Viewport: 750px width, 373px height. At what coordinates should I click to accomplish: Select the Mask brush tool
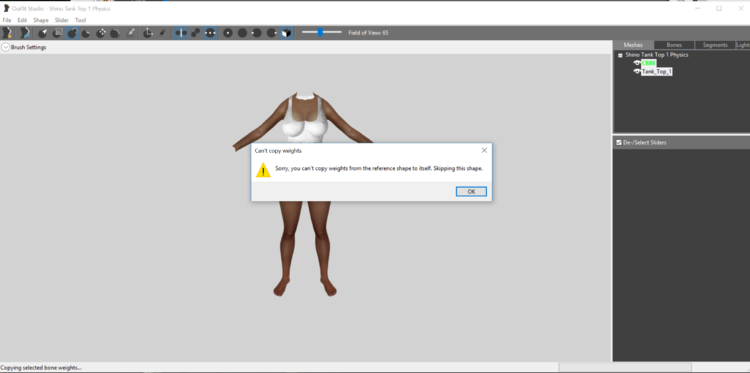57,33
